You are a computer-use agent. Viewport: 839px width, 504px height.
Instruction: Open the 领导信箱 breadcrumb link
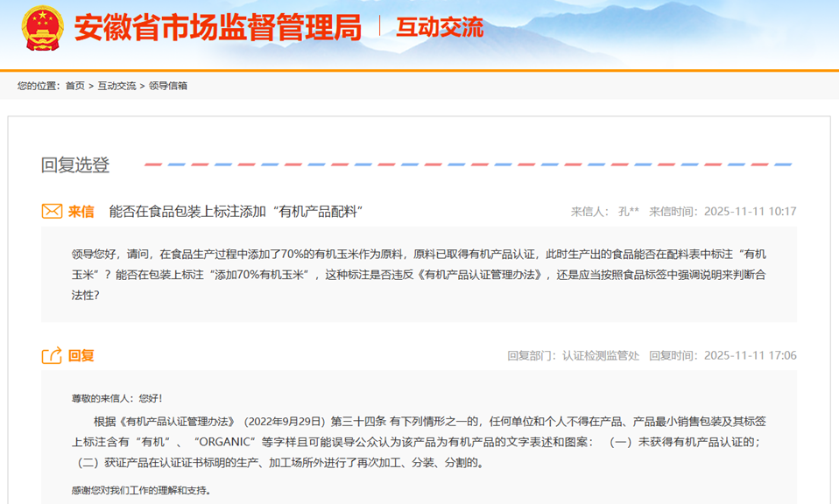tap(168, 86)
